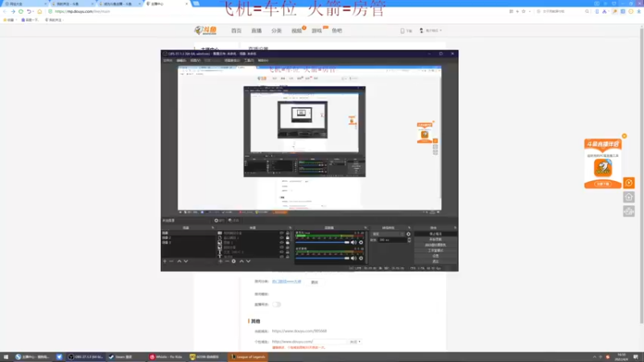644x362 pixels.
Task: Click 设置 button in OBS Controls
Action: 436,256
